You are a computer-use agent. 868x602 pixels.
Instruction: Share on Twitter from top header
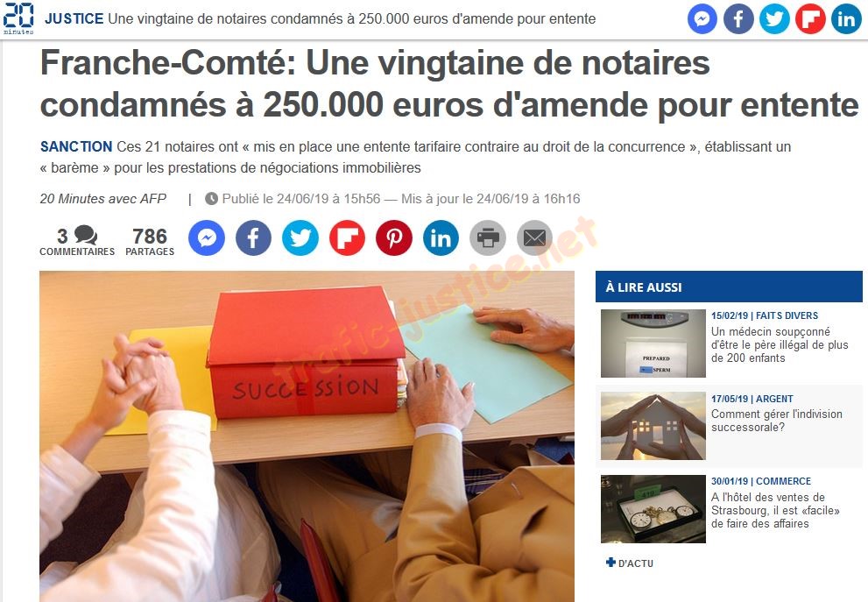774,18
